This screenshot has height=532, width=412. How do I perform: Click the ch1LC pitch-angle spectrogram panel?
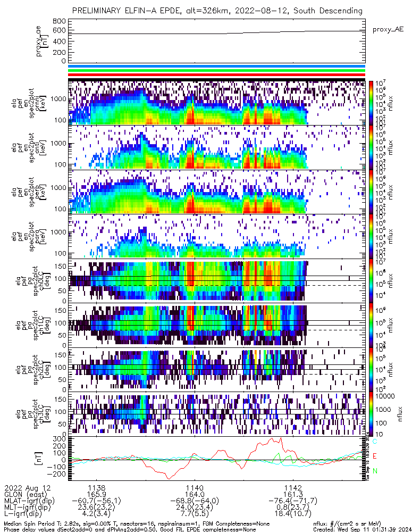(x=217, y=325)
